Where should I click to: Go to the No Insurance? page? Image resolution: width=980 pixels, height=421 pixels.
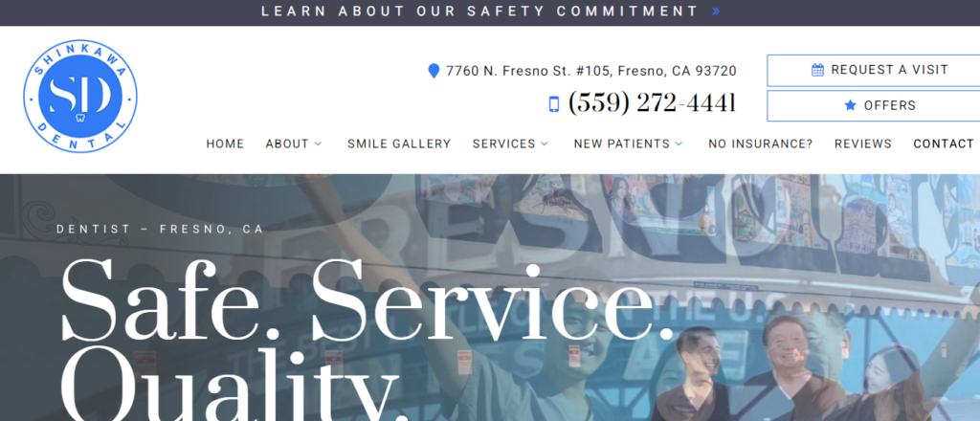point(760,144)
